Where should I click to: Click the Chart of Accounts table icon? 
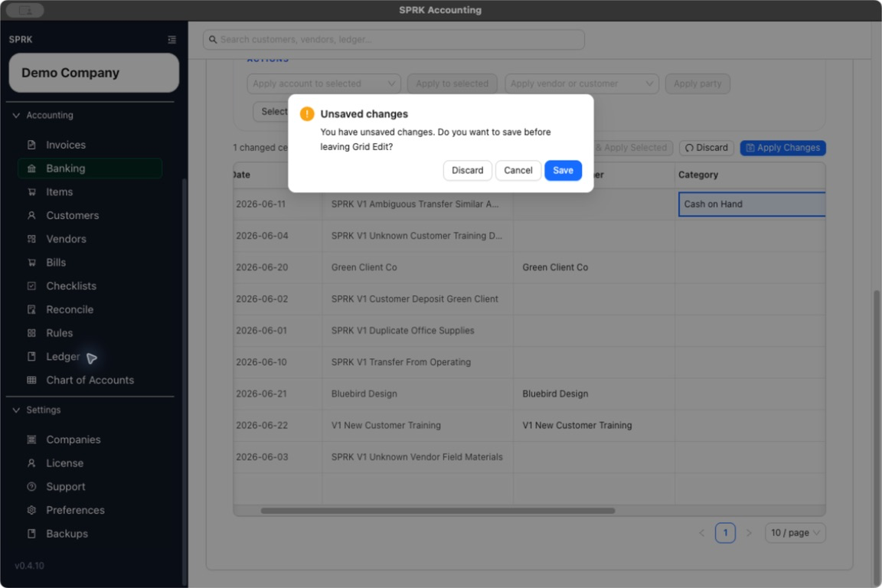pyautogui.click(x=31, y=381)
